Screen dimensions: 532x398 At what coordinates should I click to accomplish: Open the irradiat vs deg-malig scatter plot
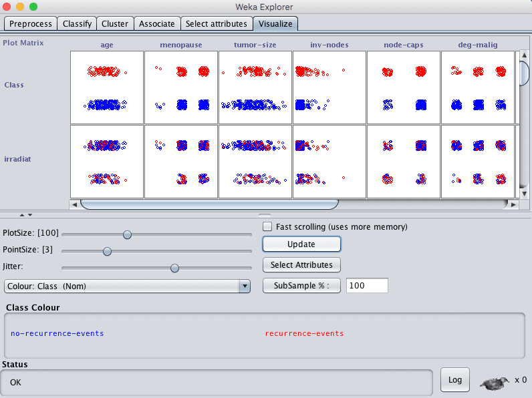pyautogui.click(x=478, y=162)
